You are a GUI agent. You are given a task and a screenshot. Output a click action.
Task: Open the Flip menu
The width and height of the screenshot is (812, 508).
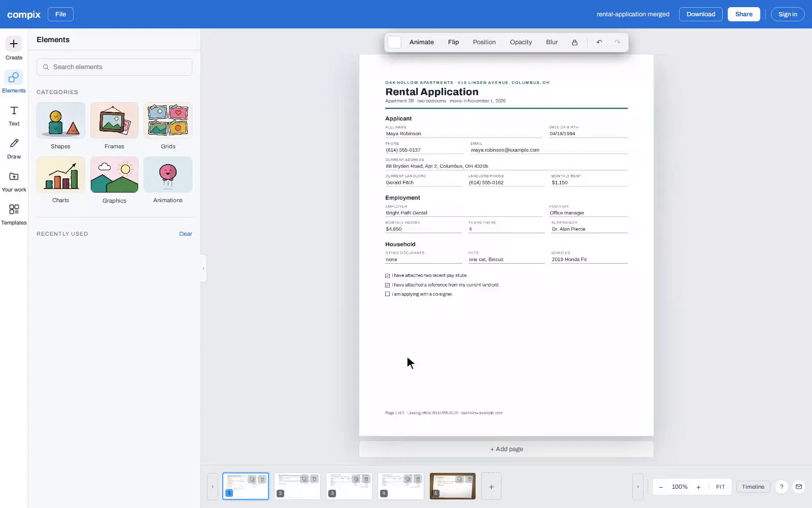coord(453,42)
